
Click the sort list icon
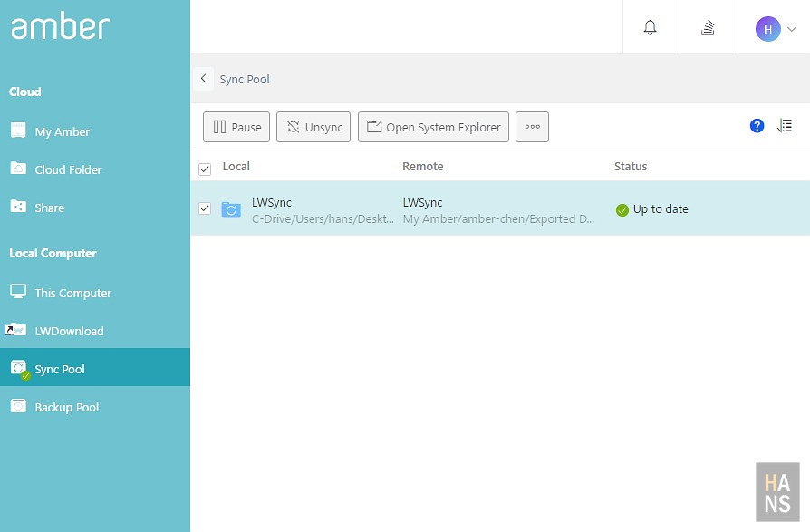point(784,125)
